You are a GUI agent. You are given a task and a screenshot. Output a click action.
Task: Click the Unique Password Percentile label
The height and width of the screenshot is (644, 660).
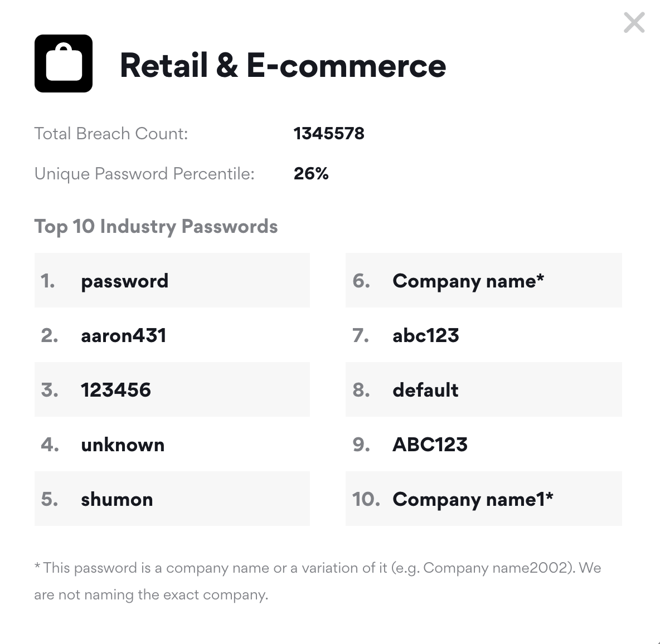tap(144, 174)
